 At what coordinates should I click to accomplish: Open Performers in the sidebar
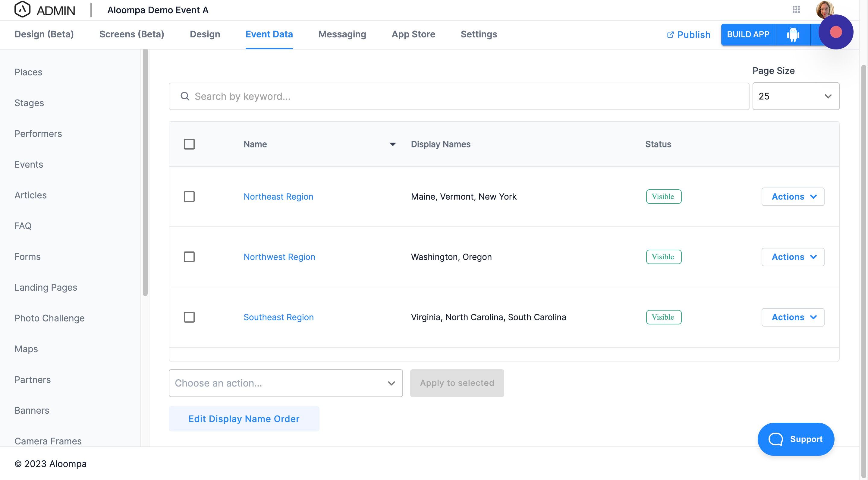click(x=38, y=134)
